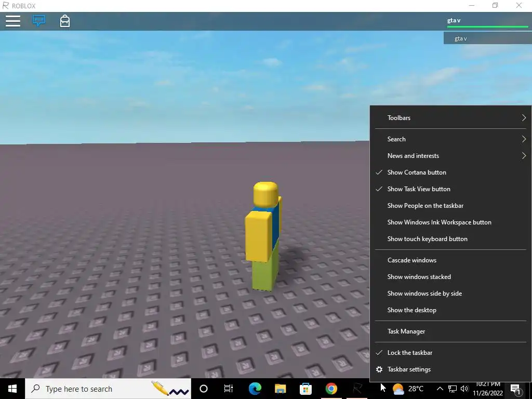Restore down the Roblox window

pyautogui.click(x=495, y=5)
